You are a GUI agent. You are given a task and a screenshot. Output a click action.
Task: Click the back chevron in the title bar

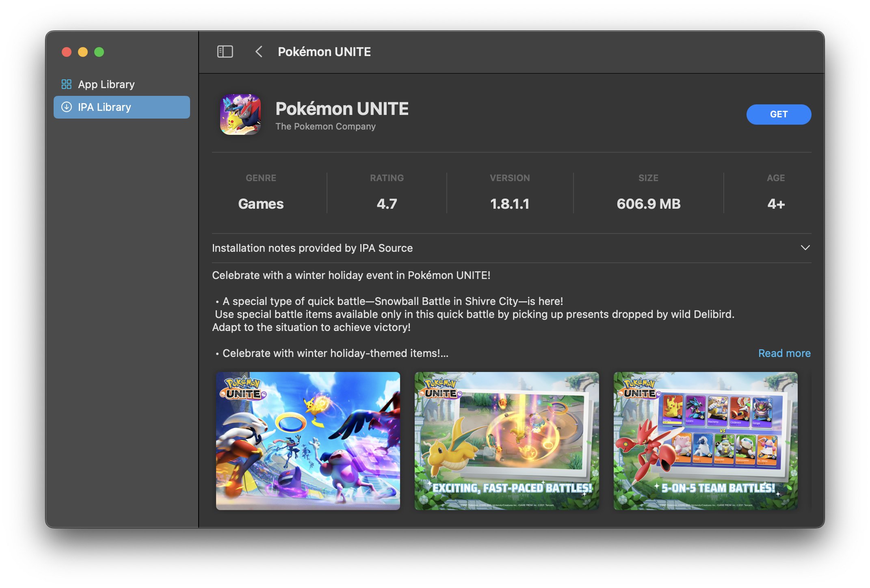[259, 52]
